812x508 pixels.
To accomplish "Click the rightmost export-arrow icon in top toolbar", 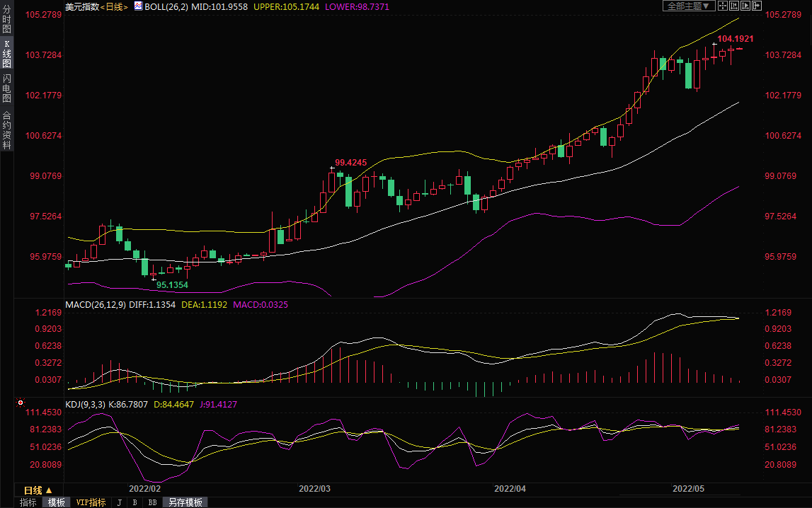I will coord(757,6).
